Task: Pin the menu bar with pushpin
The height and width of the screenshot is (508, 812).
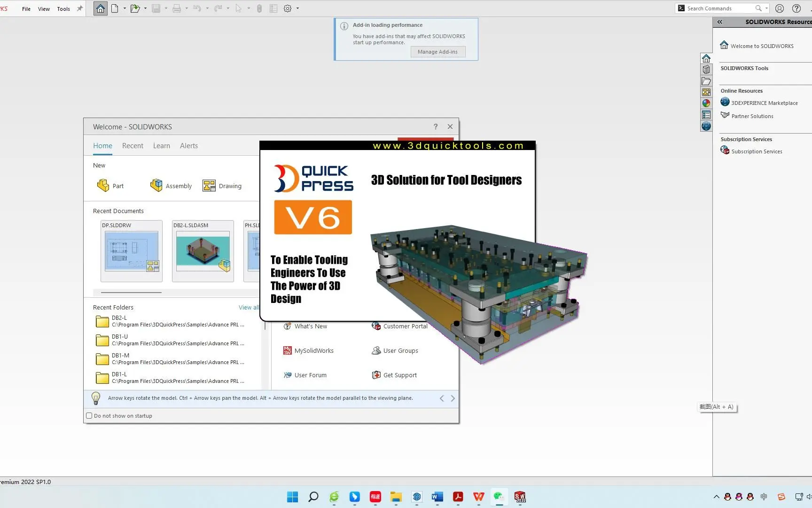Action: [x=80, y=8]
